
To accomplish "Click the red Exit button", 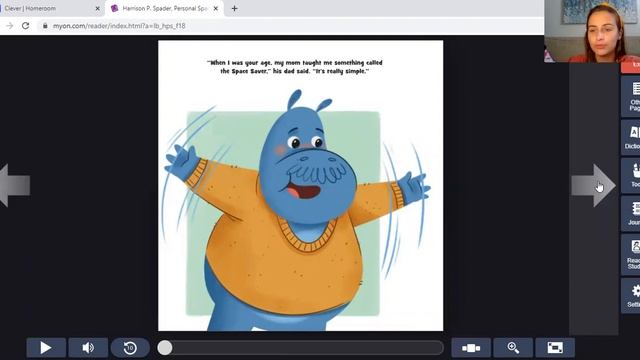I will (x=631, y=67).
